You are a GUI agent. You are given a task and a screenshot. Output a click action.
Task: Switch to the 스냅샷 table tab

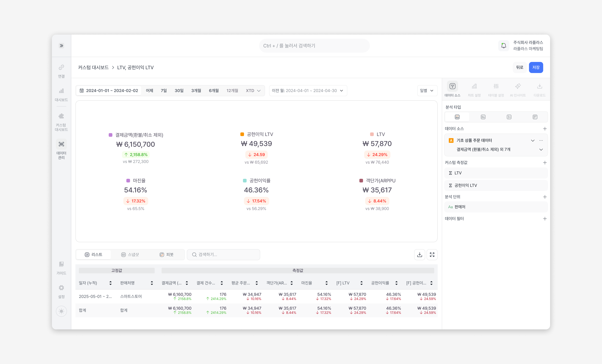click(130, 254)
